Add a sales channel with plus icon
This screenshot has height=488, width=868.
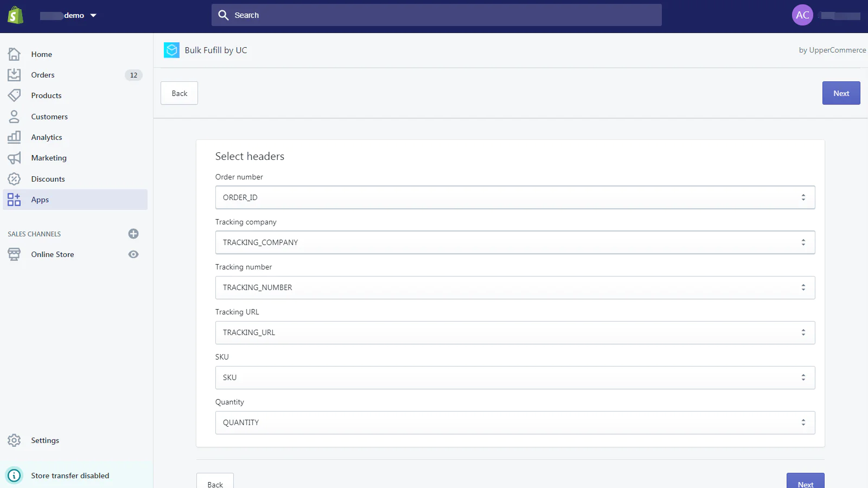pos(133,234)
